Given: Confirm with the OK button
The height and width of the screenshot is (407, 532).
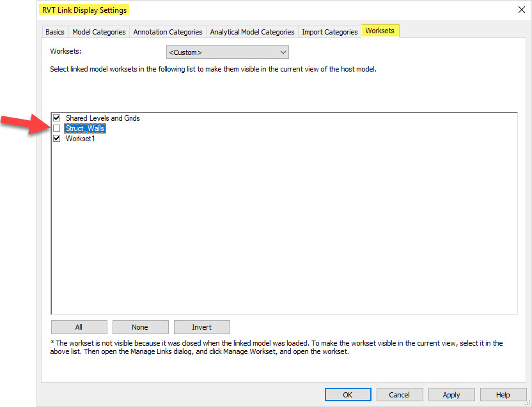Looking at the screenshot, I should pyautogui.click(x=348, y=395).
